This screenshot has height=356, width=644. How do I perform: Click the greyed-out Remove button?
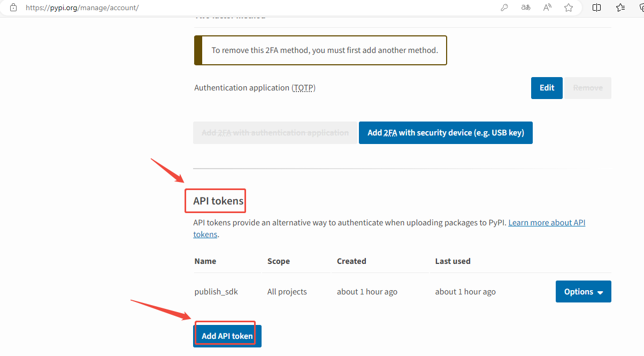tap(588, 88)
